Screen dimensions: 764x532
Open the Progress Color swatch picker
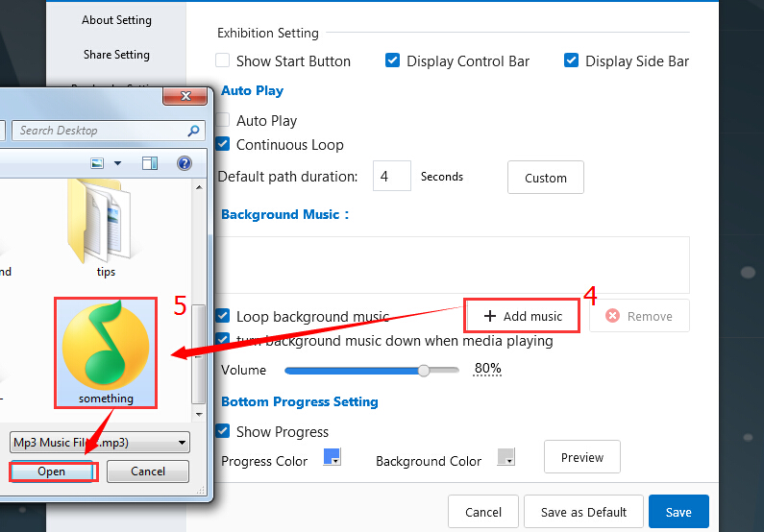pos(333,457)
